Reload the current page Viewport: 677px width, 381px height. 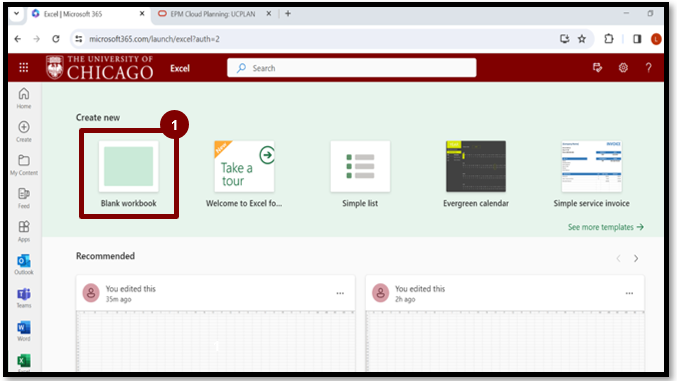[x=56, y=39]
